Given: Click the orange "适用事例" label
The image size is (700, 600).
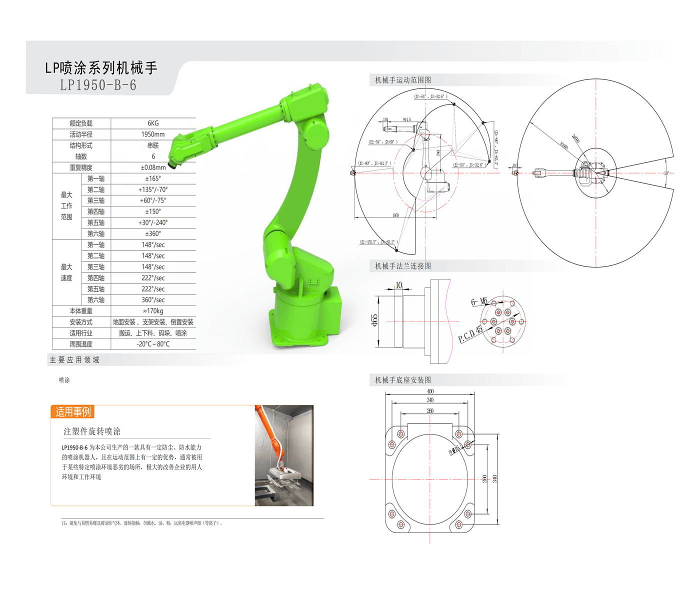Looking at the screenshot, I should [x=73, y=411].
